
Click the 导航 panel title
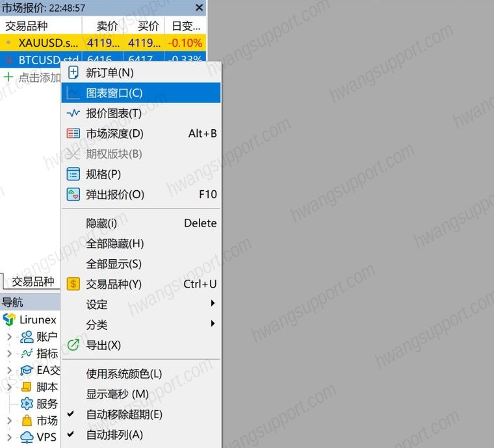[x=12, y=303]
